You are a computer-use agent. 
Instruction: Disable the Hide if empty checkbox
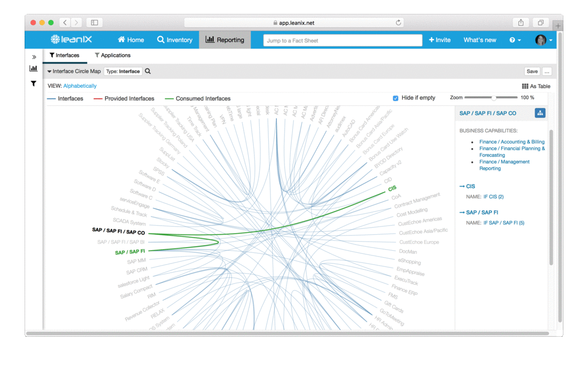395,98
